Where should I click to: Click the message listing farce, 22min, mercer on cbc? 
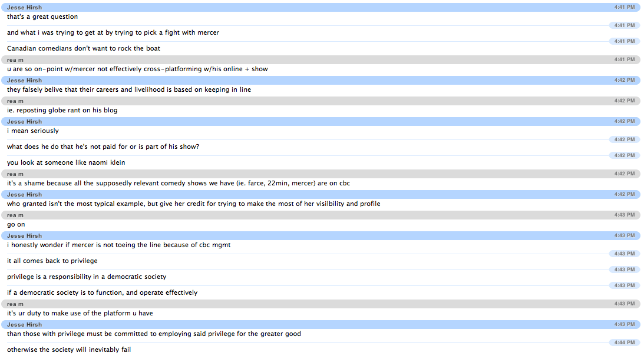(x=179, y=184)
